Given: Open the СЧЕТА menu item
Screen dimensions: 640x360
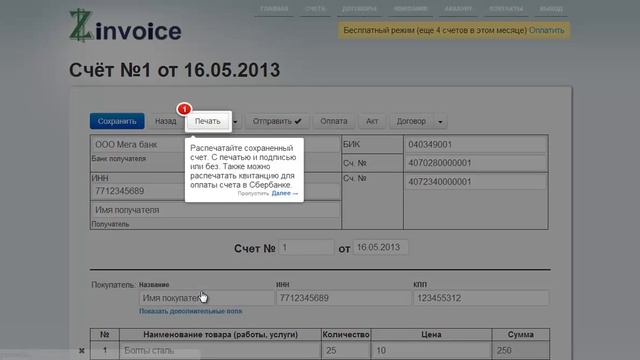Looking at the screenshot, I should (316, 9).
